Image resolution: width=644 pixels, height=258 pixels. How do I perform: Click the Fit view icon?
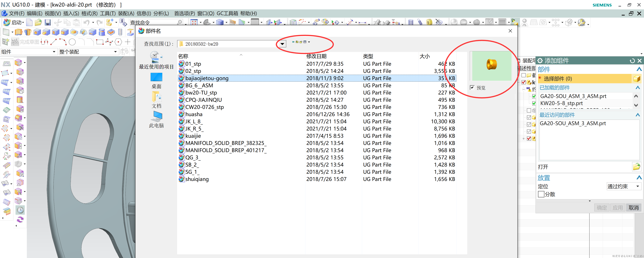point(194,22)
